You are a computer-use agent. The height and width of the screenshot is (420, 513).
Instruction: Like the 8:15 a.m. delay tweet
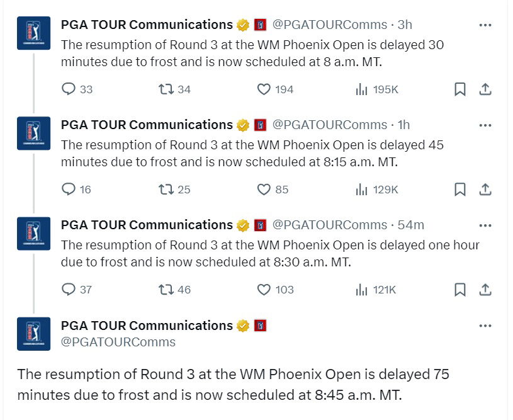tap(264, 190)
